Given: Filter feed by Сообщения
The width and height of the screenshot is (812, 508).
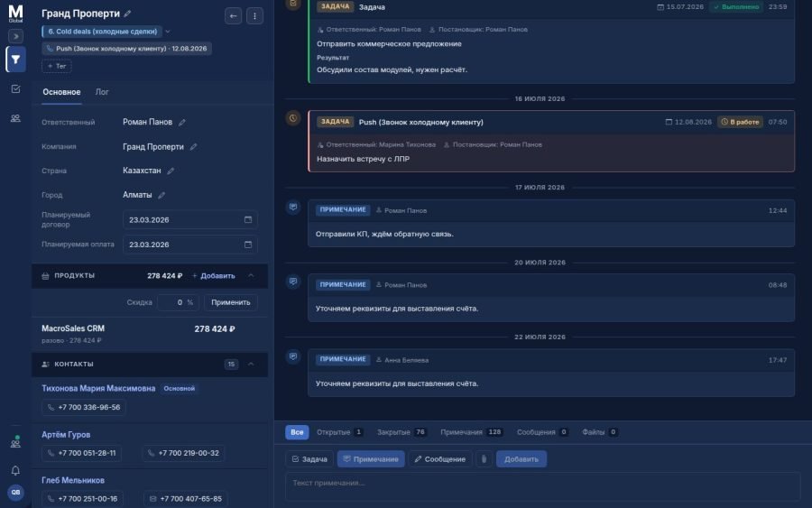Looking at the screenshot, I should tap(543, 432).
